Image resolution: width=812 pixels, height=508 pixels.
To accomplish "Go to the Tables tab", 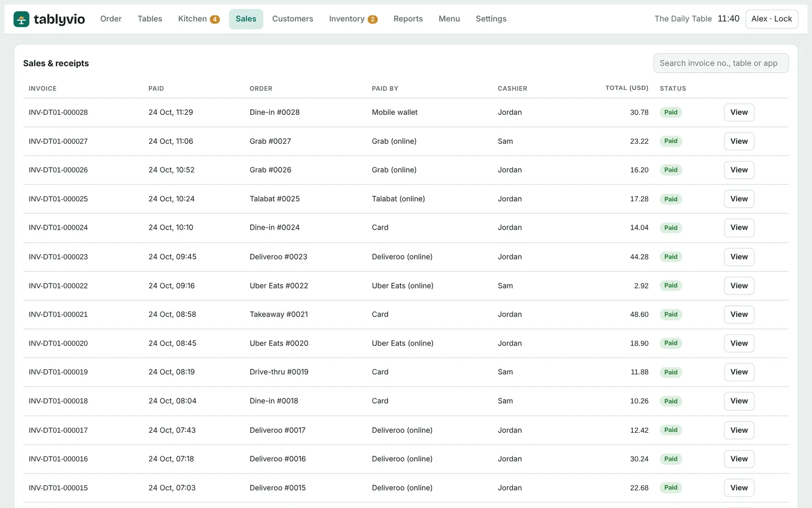I will (x=150, y=19).
